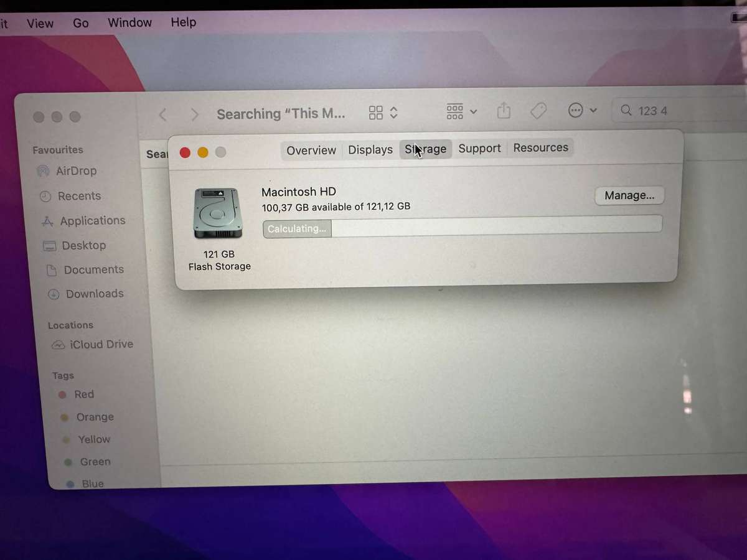Screen dimensions: 747x560
Task: Open the Window menu
Action: pos(129,22)
